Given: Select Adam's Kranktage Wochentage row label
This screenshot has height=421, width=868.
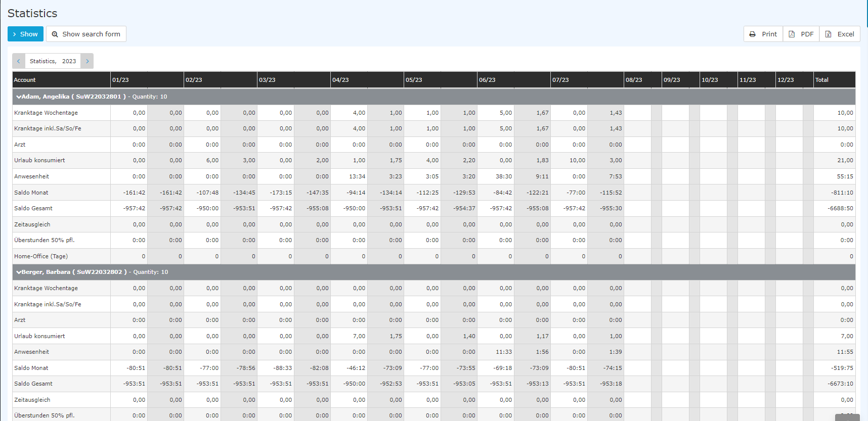Looking at the screenshot, I should [x=46, y=113].
